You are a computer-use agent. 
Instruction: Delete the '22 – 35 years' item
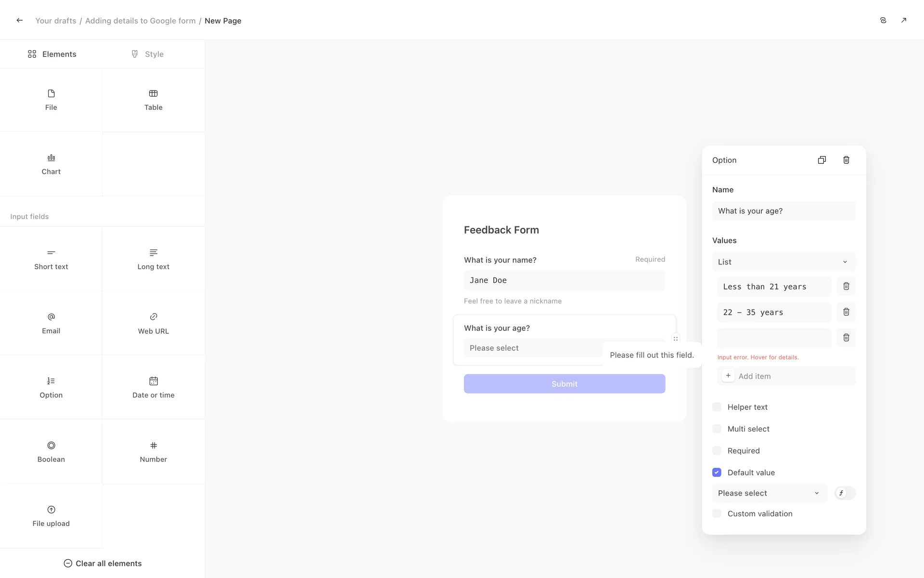pyautogui.click(x=846, y=312)
